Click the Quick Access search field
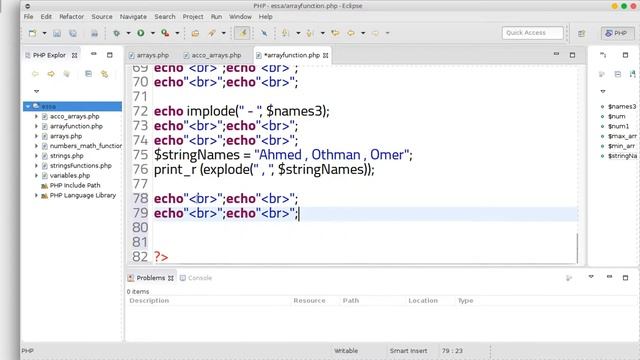Screen dimensions: 640x360 point(533,33)
